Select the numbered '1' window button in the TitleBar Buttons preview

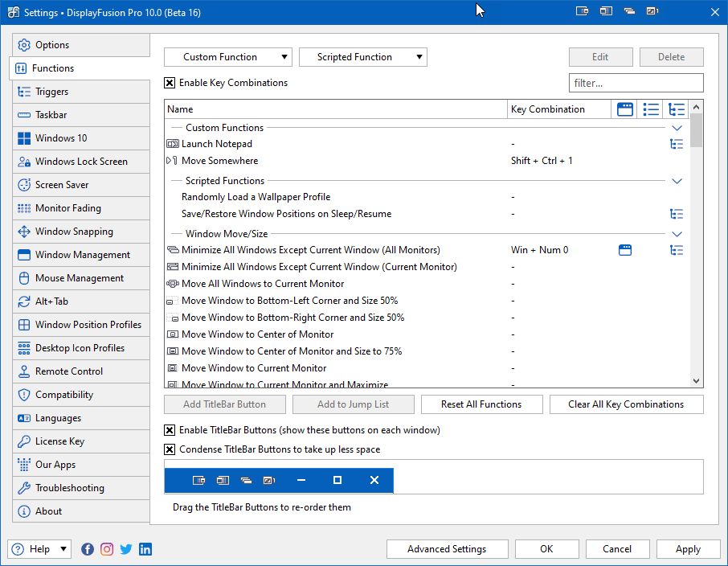click(269, 480)
